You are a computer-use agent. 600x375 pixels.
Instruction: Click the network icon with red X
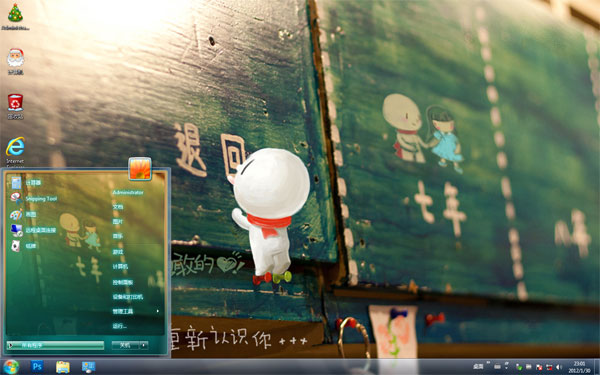549,367
